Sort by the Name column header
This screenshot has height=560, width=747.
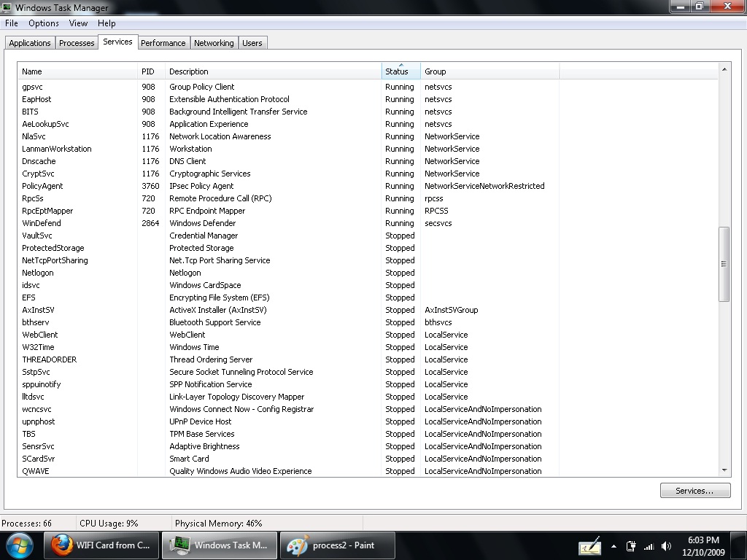pyautogui.click(x=77, y=71)
